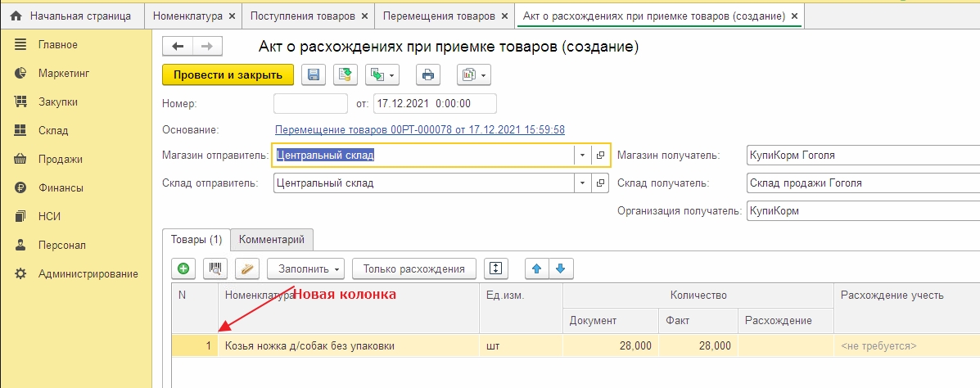
Task: Click the Номер input field
Action: (x=310, y=104)
